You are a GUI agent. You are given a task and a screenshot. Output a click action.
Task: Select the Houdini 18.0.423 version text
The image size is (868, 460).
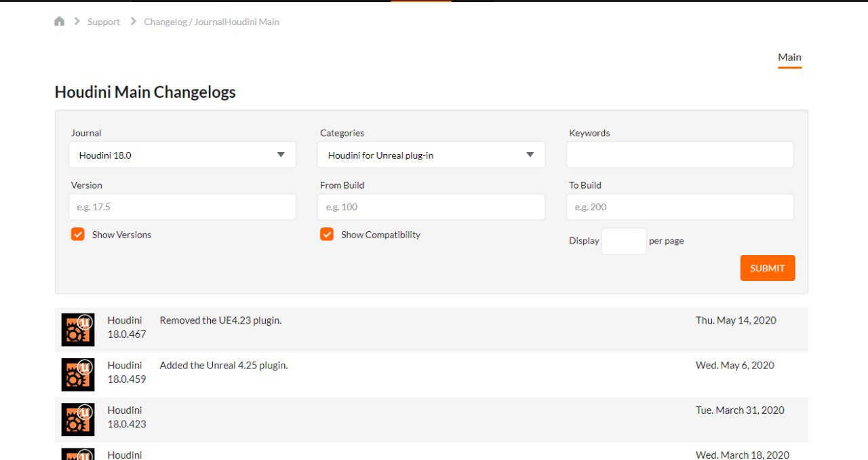[x=127, y=417]
